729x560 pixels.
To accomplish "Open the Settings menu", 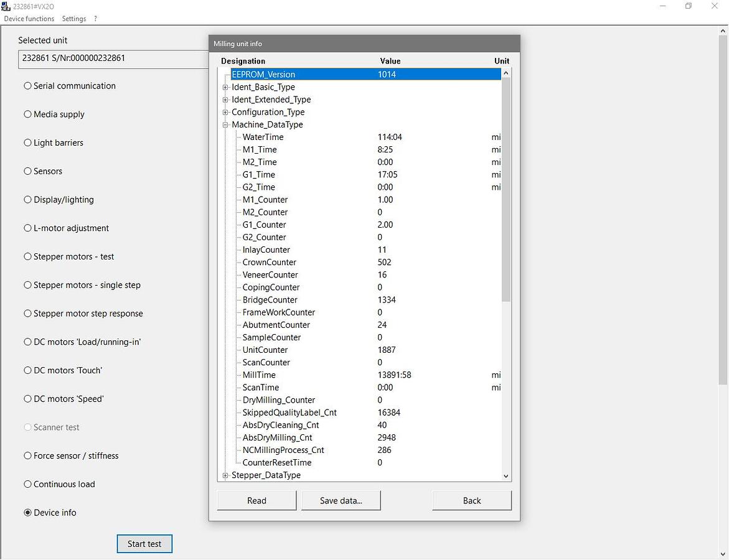I will pos(74,19).
